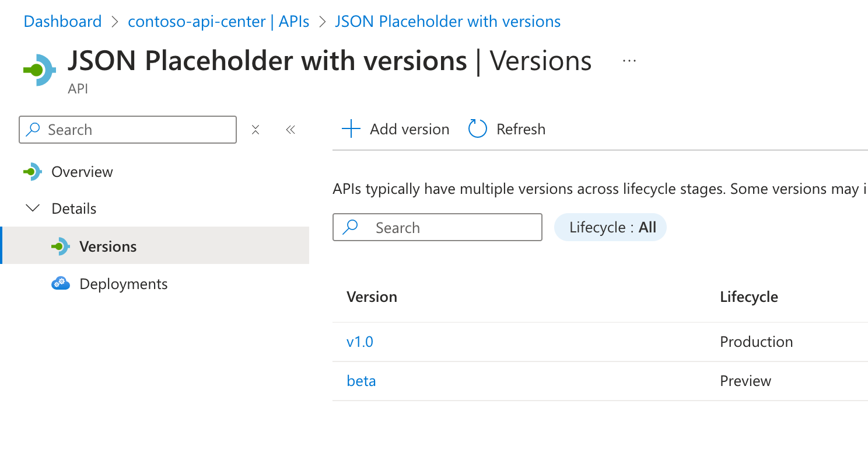Select the Versions menu item
The image size is (868, 466).
[155, 246]
